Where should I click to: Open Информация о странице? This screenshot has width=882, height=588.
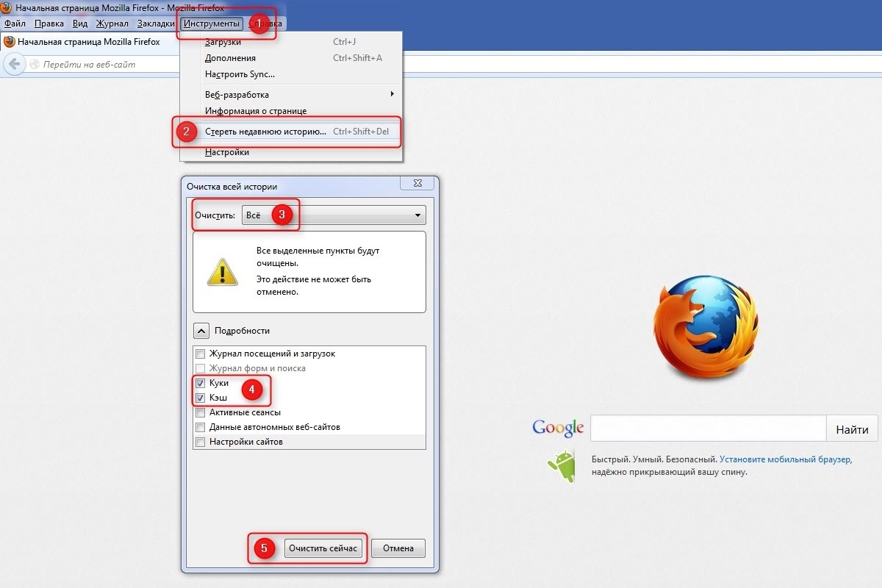coord(291,111)
